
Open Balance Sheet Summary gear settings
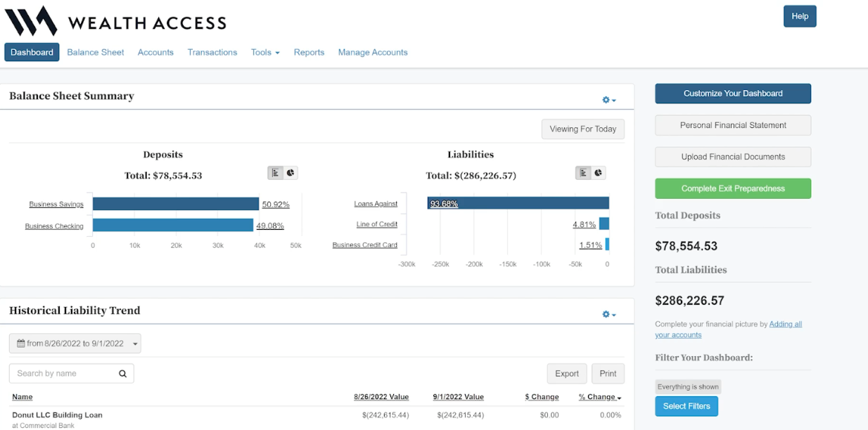coord(609,100)
